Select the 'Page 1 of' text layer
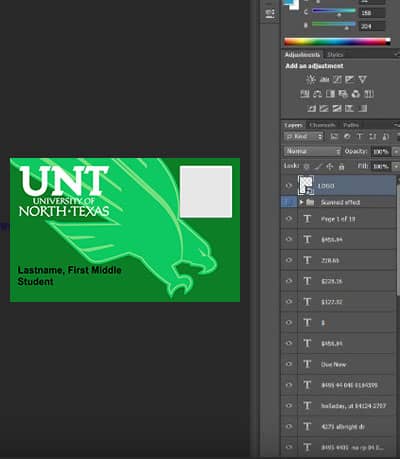This screenshot has height=459, width=400. point(347,219)
